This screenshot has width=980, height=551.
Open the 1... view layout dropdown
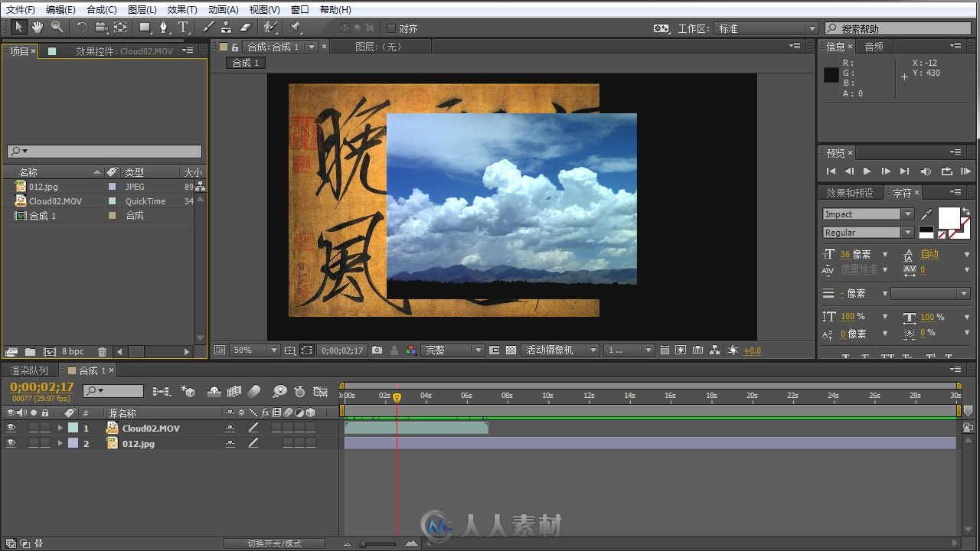(x=628, y=350)
